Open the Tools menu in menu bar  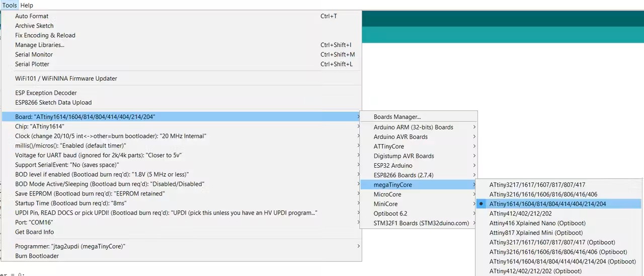point(9,5)
